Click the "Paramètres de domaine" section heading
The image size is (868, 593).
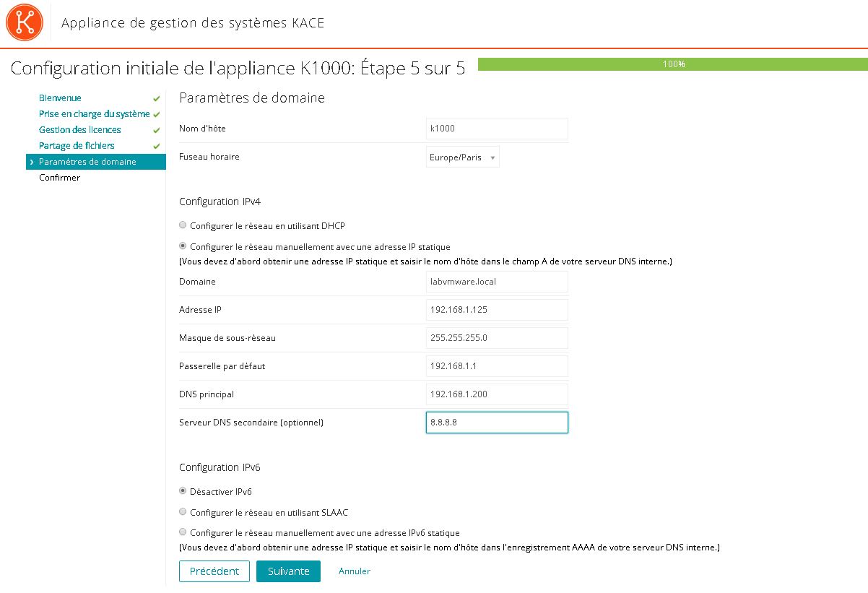pyautogui.click(x=252, y=98)
